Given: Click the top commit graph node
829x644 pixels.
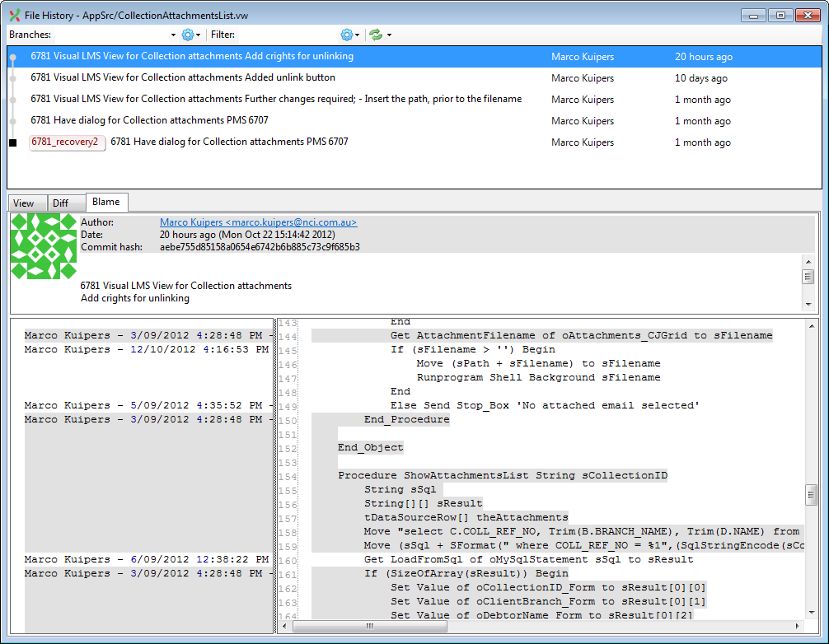Looking at the screenshot, I should pos(12,58).
